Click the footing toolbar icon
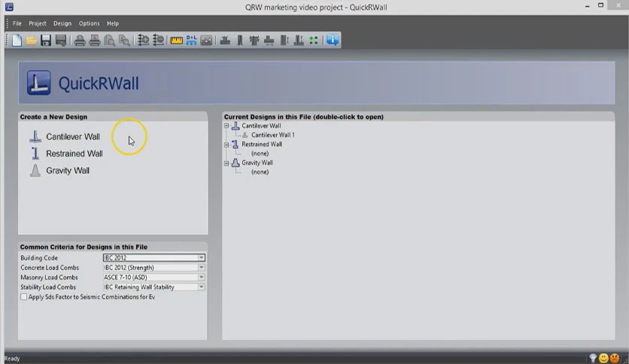The height and width of the screenshot is (364, 629). tap(269, 40)
